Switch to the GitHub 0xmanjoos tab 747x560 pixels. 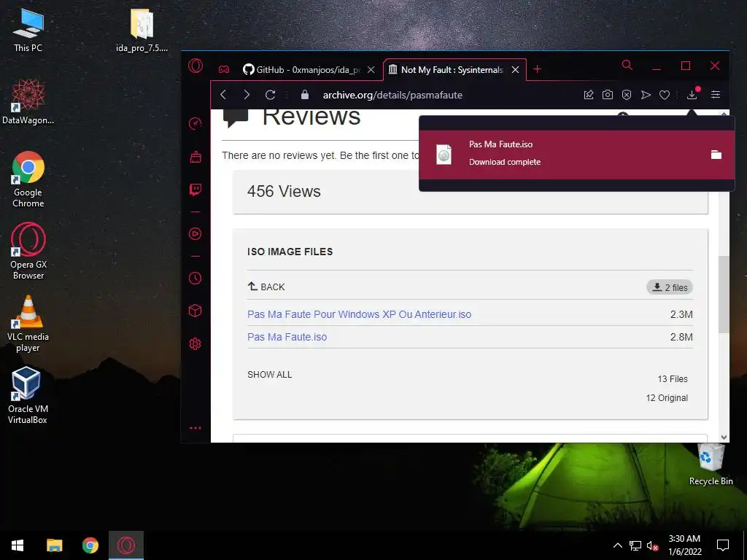click(302, 69)
